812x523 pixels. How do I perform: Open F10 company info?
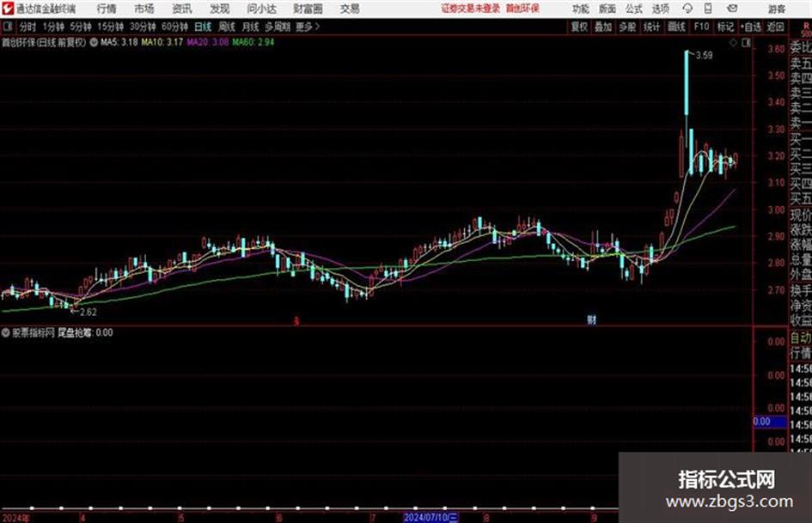coord(702,27)
